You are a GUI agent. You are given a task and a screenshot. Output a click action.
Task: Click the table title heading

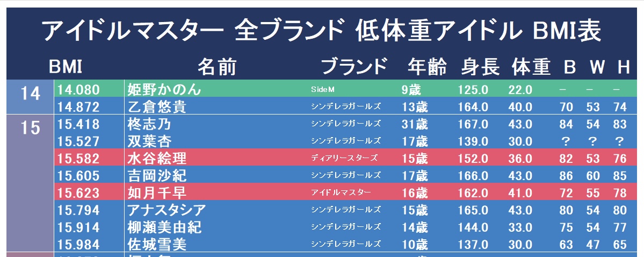[x=322, y=31]
